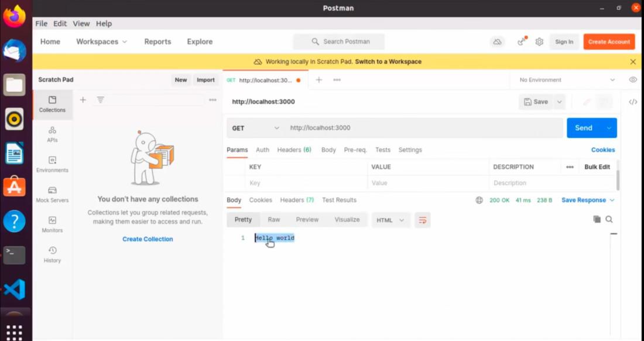
Task: Change the HTML response format dropdown
Action: 390,220
